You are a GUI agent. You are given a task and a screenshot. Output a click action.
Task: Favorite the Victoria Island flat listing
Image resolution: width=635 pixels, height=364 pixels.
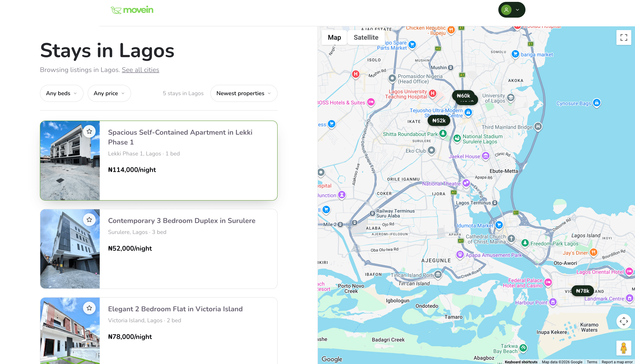(x=89, y=308)
